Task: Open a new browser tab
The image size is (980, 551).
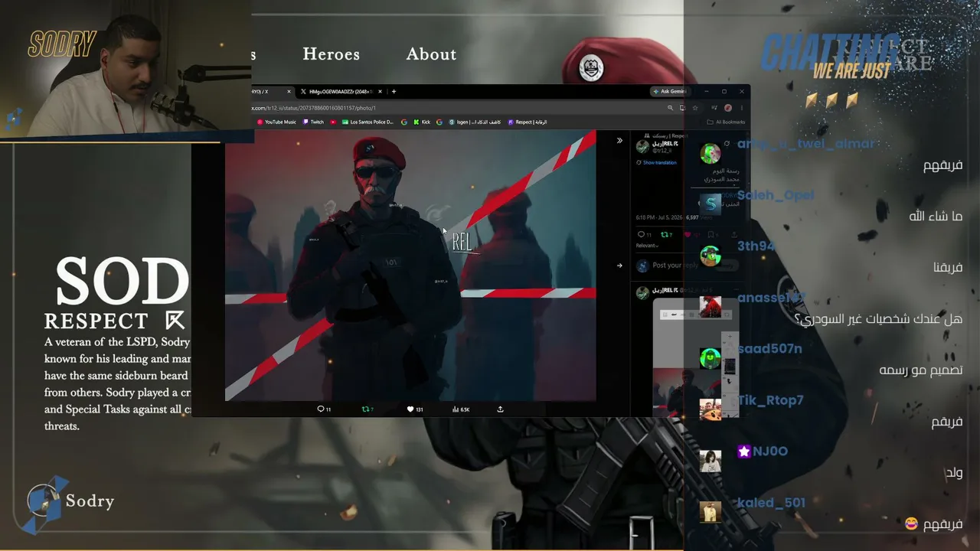Action: coord(394,92)
